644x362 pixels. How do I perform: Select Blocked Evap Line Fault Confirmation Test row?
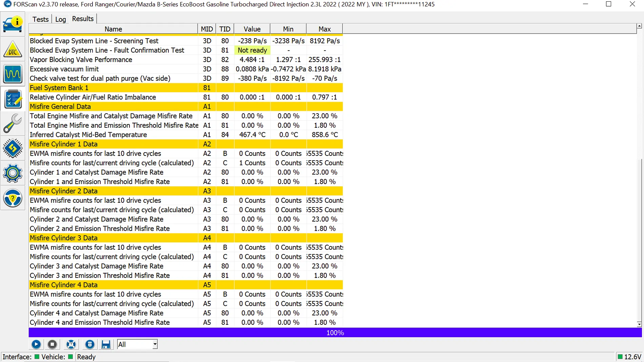[x=186, y=50]
